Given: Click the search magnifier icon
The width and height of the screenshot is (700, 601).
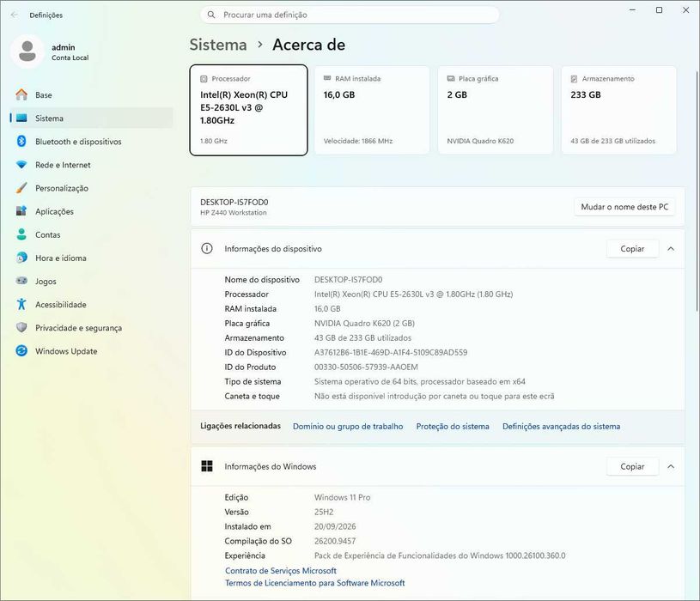Looking at the screenshot, I should click(x=211, y=15).
